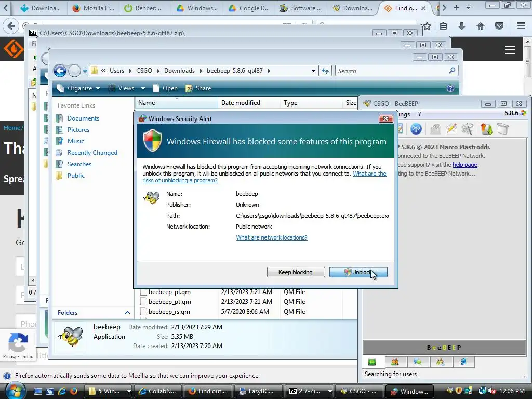Open Searches in Favorite Links

click(79, 164)
